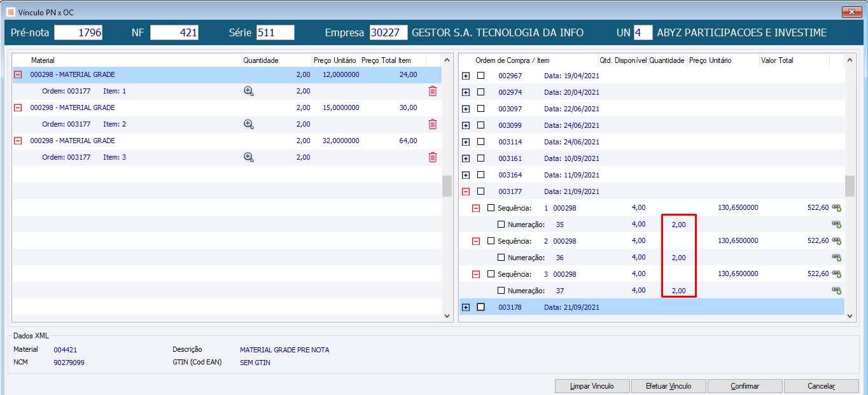Collapse order 003177 tree node

(466, 191)
